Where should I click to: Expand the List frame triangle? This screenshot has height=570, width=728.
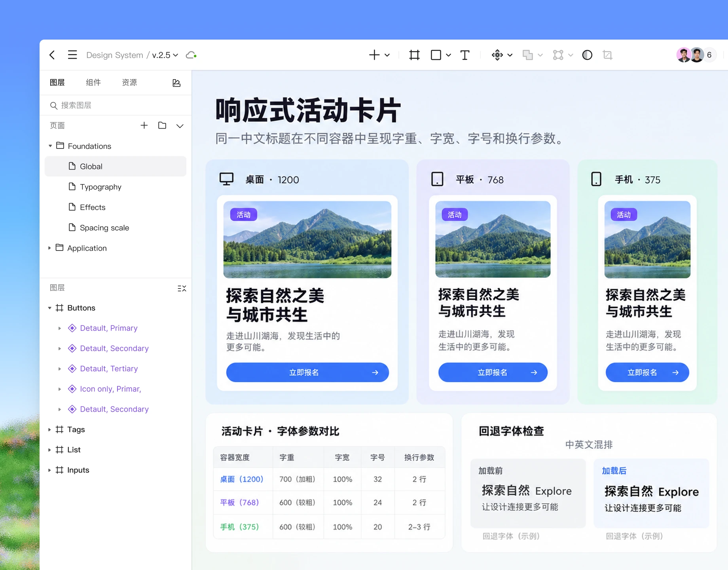pyautogui.click(x=49, y=450)
